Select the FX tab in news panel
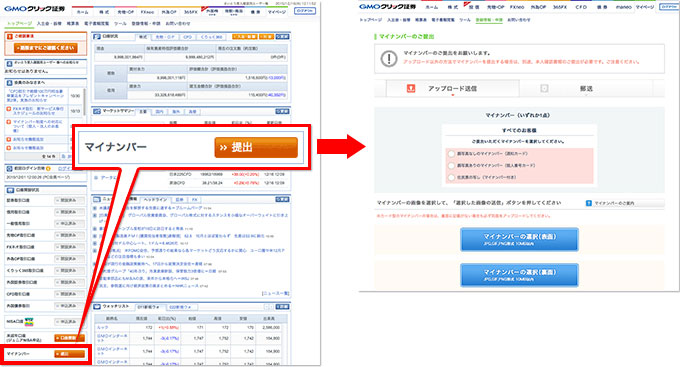The image size is (680, 367). tap(195, 200)
